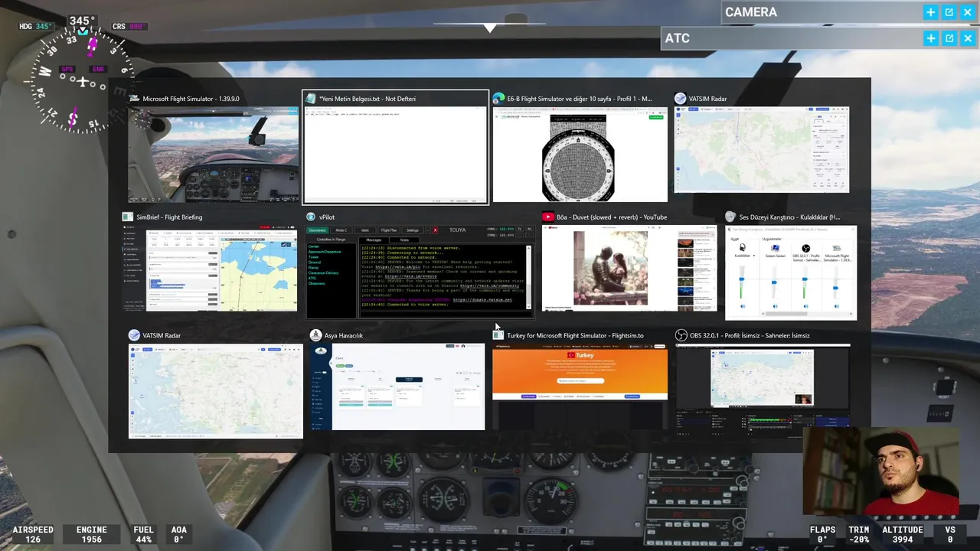This screenshot has height=551, width=980.
Task: Click the compass heading dial
Action: 83,81
